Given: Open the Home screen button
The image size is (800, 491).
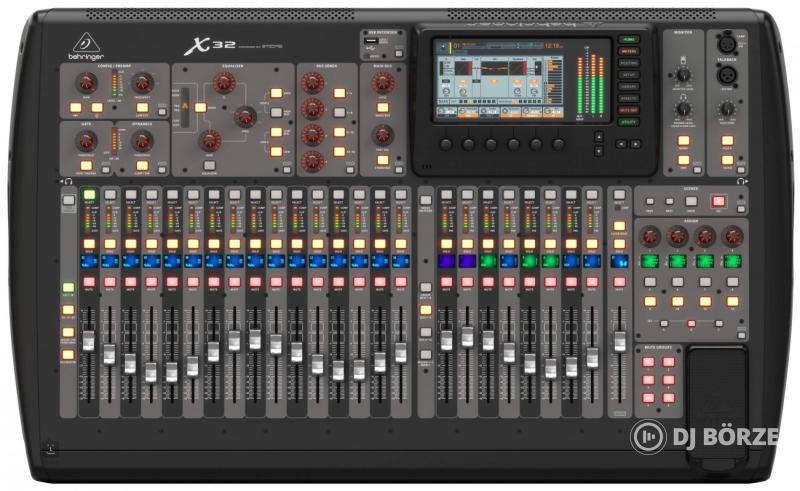Looking at the screenshot, I should pos(629,40).
